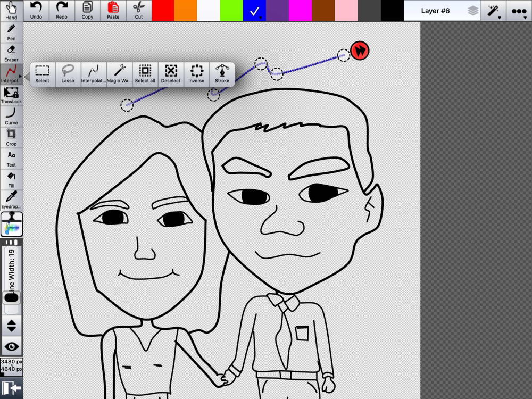The width and height of the screenshot is (532, 399).
Task: Select the Pen tool
Action: coord(11,32)
